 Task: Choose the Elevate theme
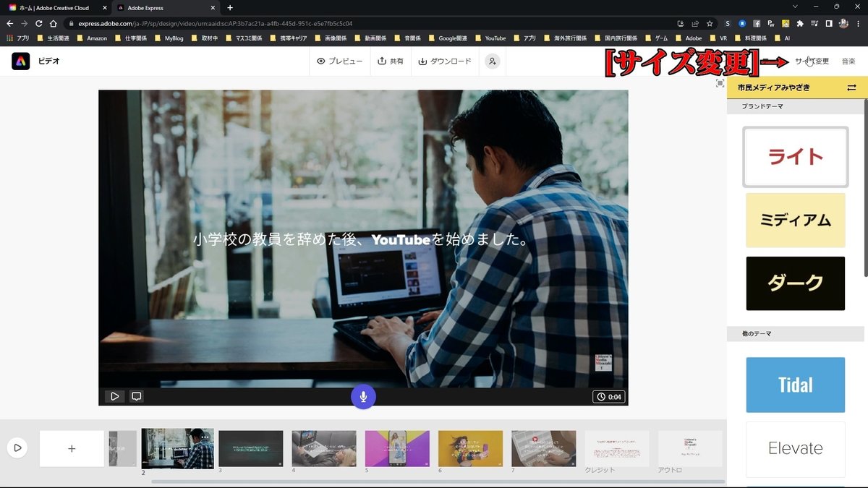pos(795,449)
